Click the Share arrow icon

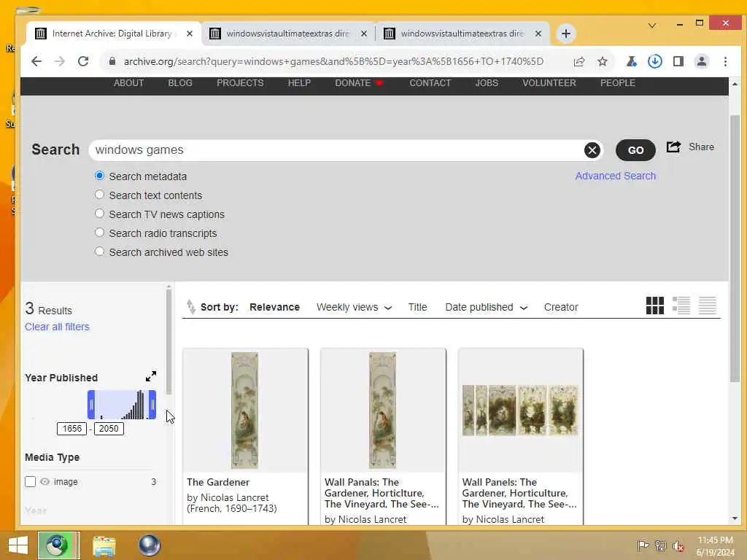coord(673,147)
